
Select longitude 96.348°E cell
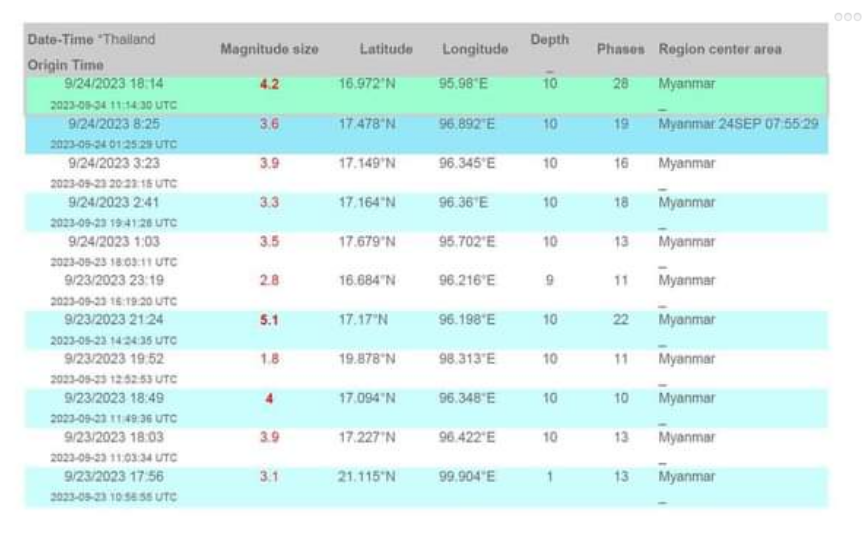coord(467,398)
